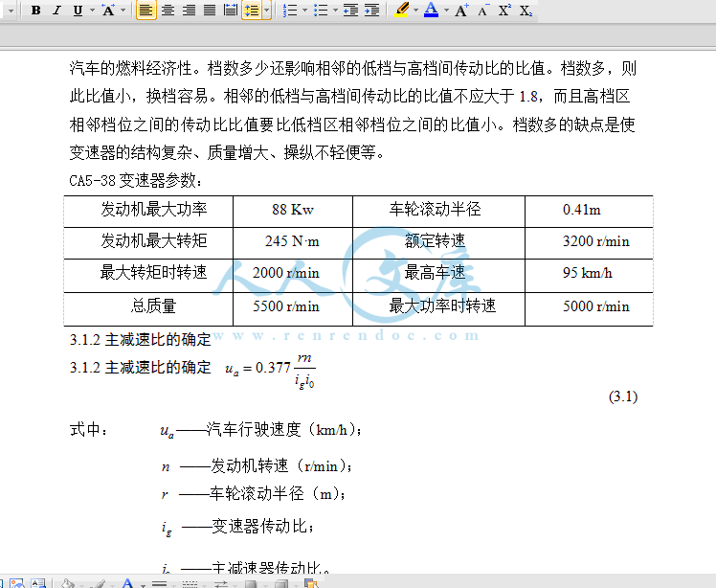The height and width of the screenshot is (588, 716).
Task: Justify the paragraph text
Action: tap(210, 10)
